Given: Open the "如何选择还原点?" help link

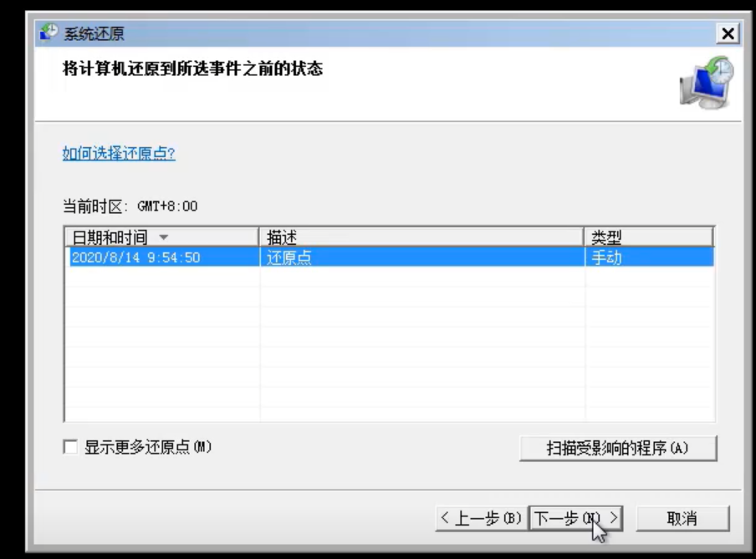Looking at the screenshot, I should pyautogui.click(x=119, y=155).
